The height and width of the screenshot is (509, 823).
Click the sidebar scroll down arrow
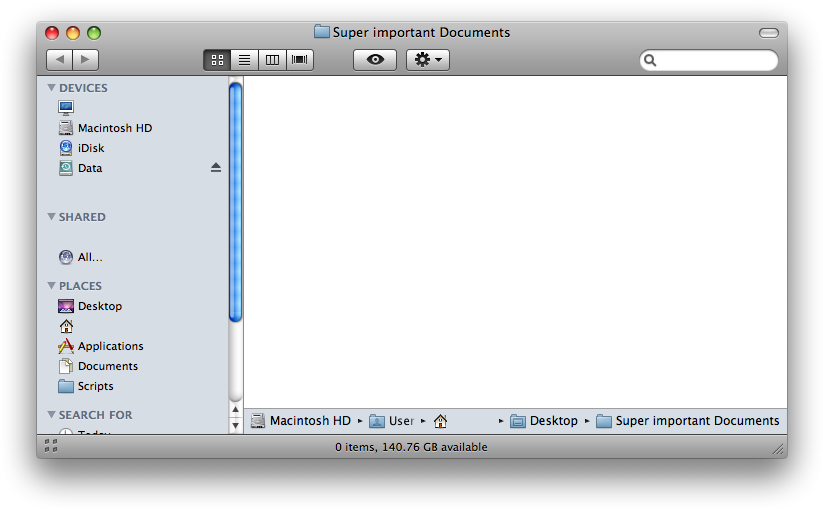pos(236,426)
